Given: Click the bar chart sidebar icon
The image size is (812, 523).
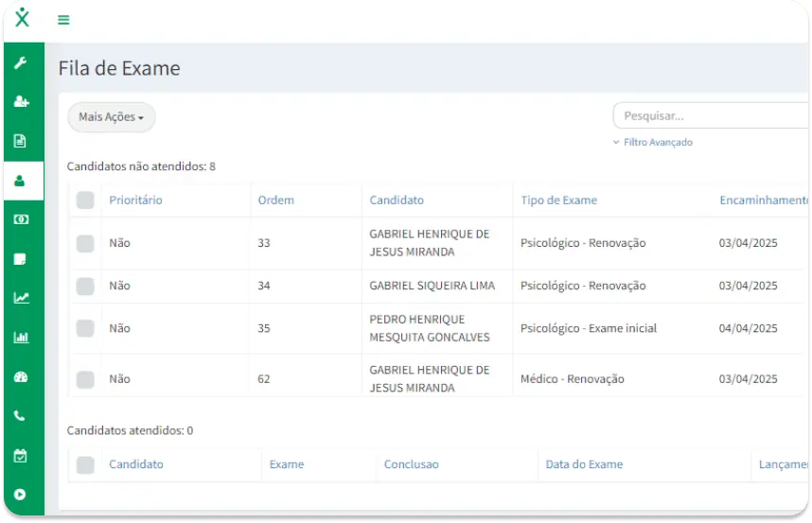Looking at the screenshot, I should 21,338.
